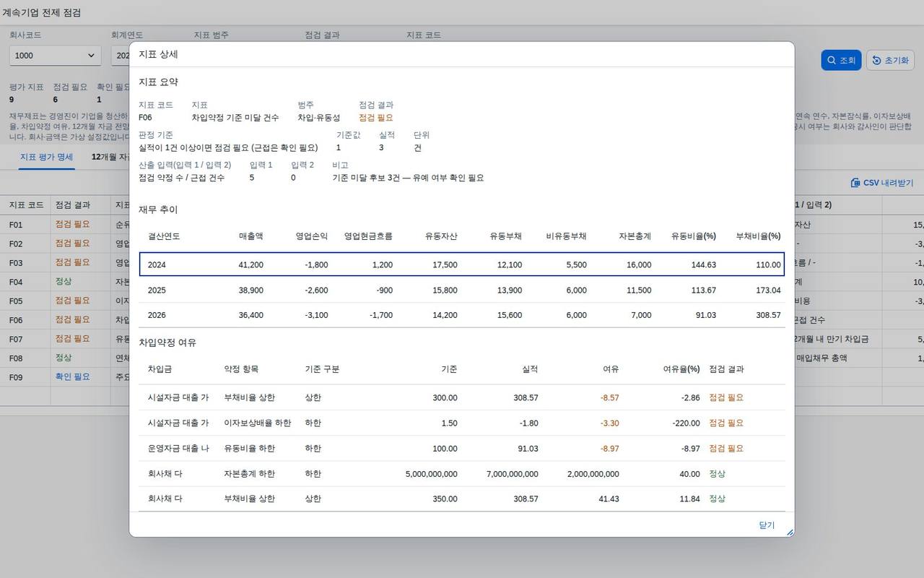Click the magnifier icon in 조회
The height and width of the screenshot is (578, 924).
[x=832, y=60]
